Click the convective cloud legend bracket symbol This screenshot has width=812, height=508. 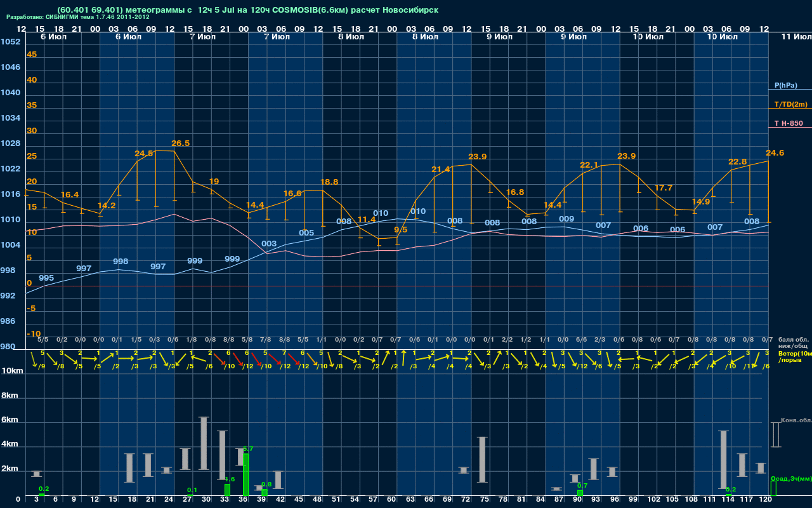point(776,434)
